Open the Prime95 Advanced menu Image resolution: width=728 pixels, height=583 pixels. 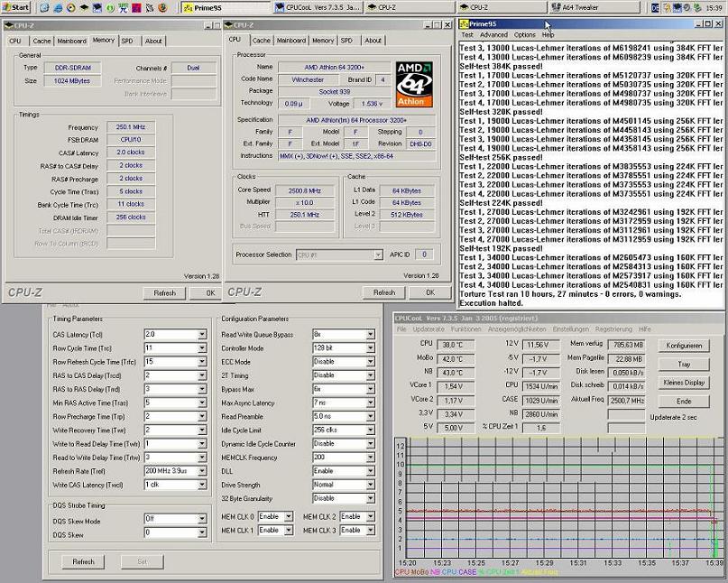point(493,35)
